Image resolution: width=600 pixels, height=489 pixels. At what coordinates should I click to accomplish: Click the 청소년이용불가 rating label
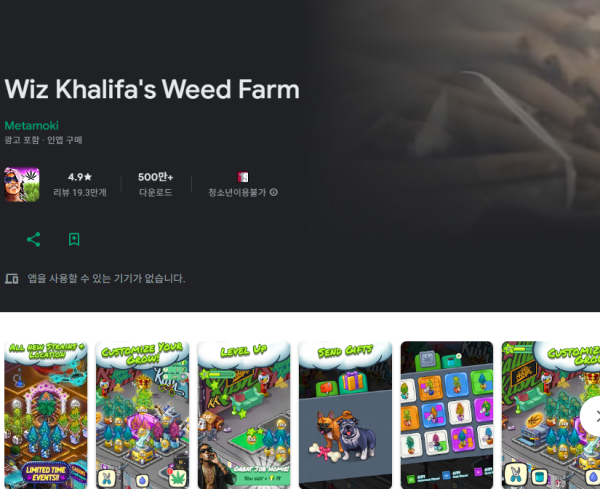pyautogui.click(x=237, y=192)
